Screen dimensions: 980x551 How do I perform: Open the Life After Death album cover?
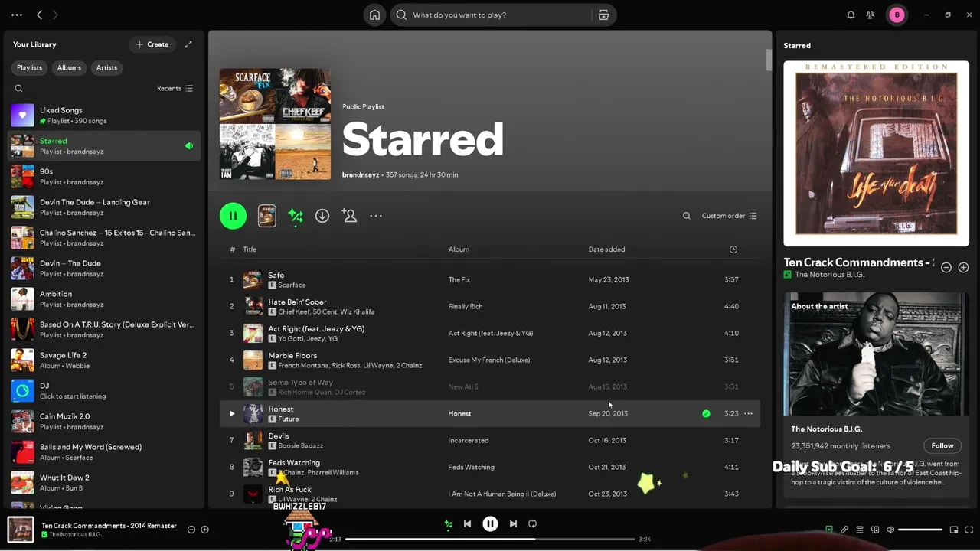coord(876,153)
